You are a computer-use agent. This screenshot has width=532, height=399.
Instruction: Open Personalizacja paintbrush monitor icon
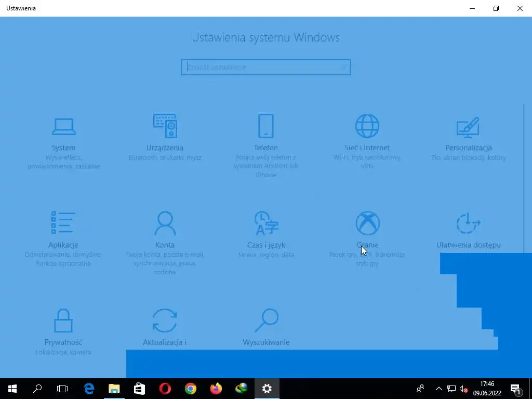click(468, 127)
